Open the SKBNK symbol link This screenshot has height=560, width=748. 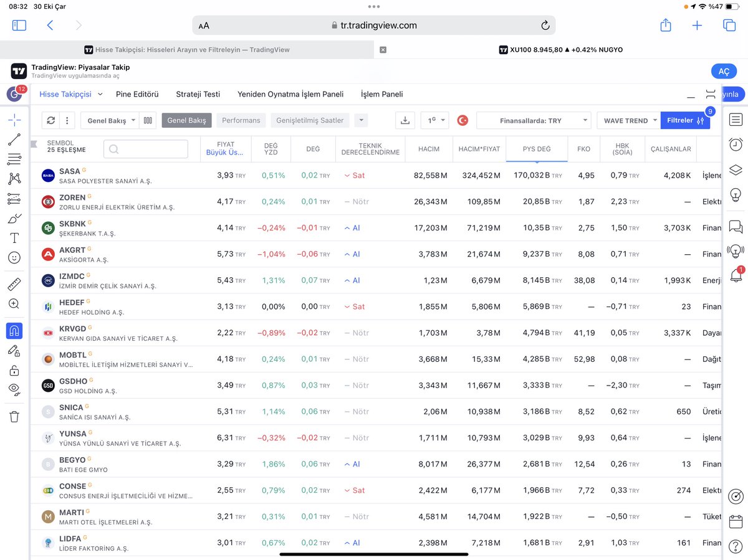tap(72, 224)
